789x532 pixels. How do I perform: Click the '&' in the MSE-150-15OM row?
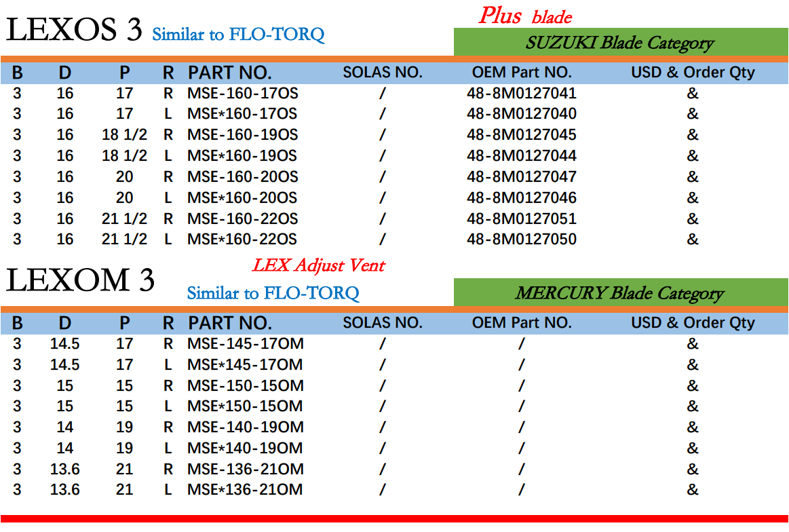point(693,385)
